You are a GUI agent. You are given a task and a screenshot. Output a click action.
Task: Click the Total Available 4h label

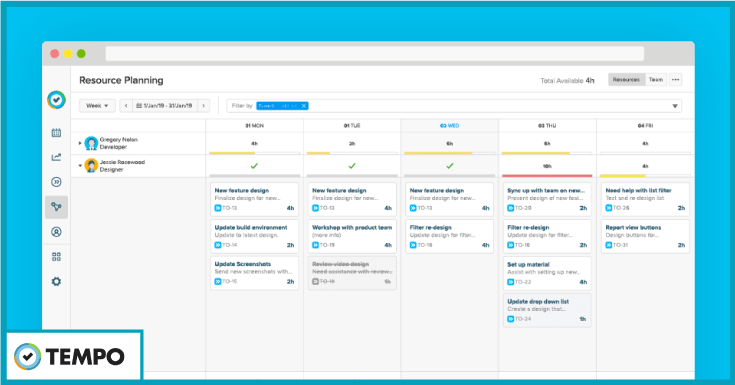(567, 81)
